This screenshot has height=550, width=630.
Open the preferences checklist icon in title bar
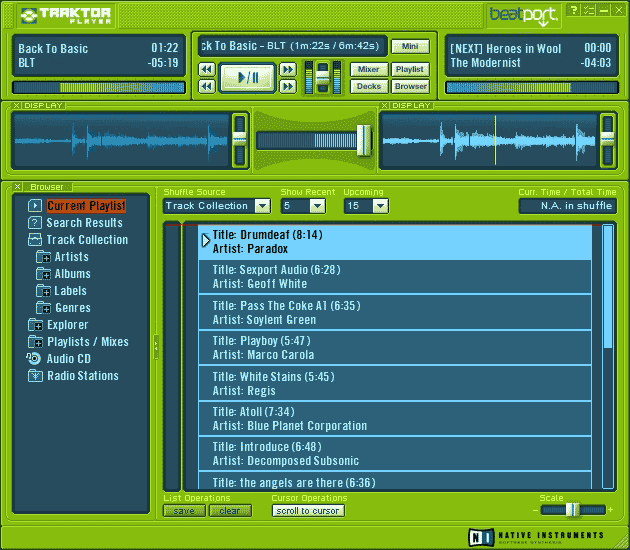coord(589,10)
